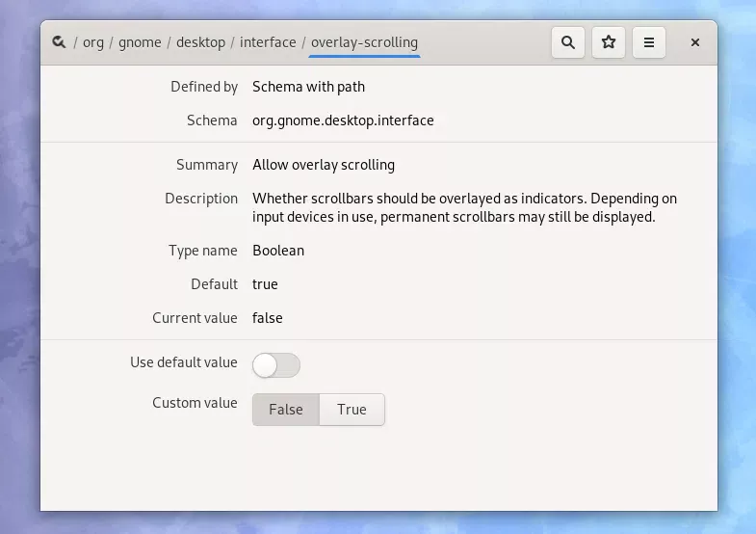Open the hamburger menu

click(649, 42)
